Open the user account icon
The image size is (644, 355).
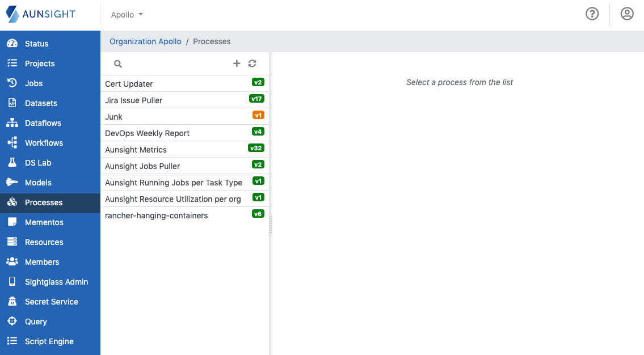coord(627,13)
